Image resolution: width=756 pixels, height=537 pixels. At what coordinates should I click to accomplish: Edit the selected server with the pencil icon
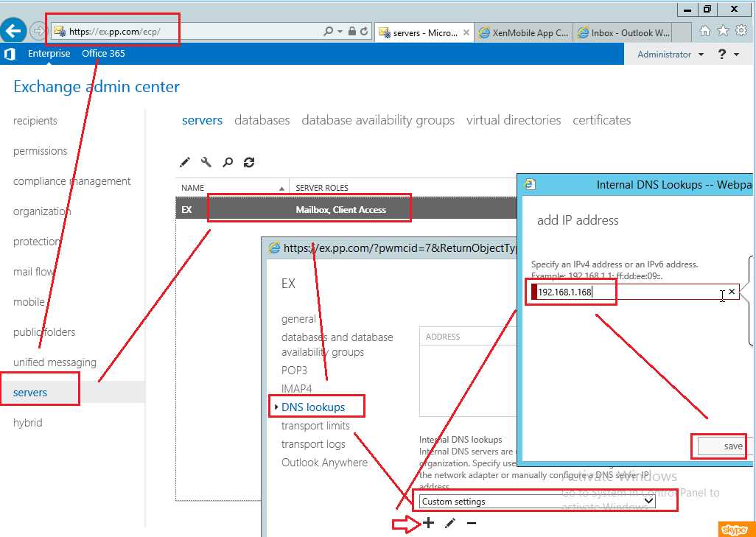point(185,163)
